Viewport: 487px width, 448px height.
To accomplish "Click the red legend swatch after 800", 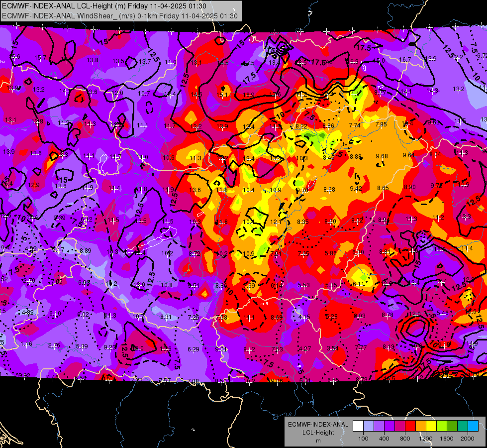I will click(x=410, y=426).
